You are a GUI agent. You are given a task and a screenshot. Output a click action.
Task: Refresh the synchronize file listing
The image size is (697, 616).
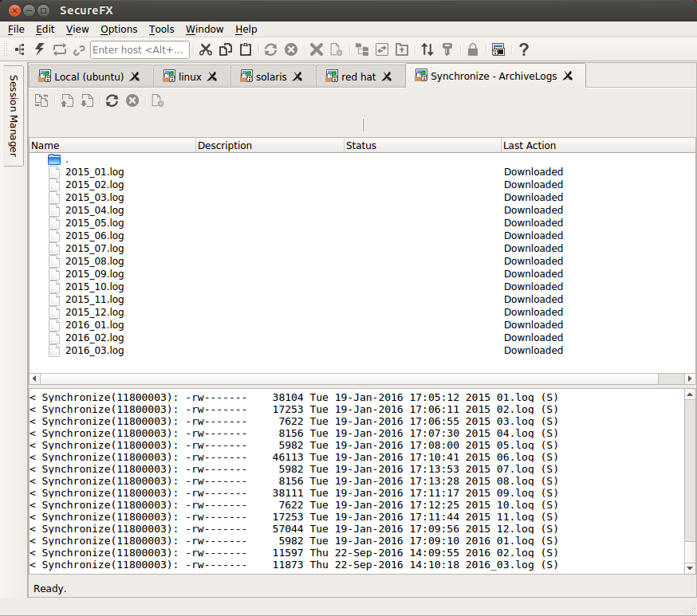point(112,100)
